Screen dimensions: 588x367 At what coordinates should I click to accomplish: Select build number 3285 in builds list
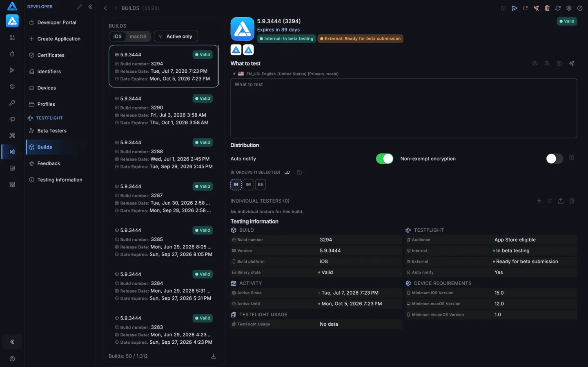click(164, 242)
